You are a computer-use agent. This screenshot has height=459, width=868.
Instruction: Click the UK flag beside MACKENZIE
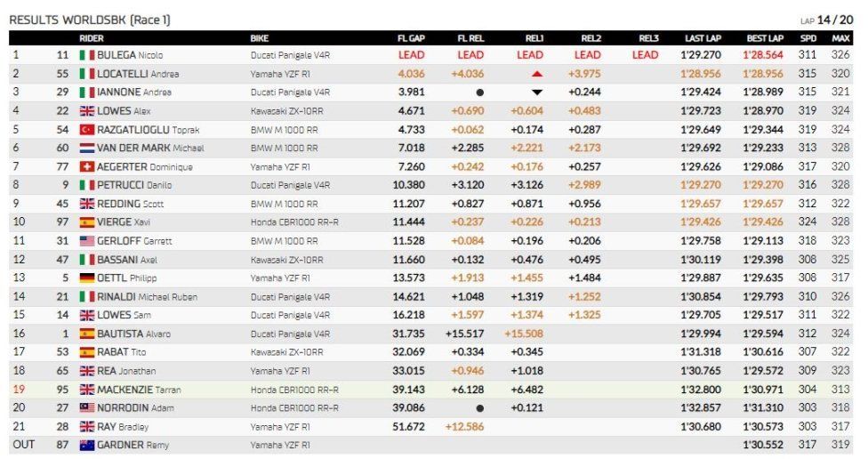point(87,390)
